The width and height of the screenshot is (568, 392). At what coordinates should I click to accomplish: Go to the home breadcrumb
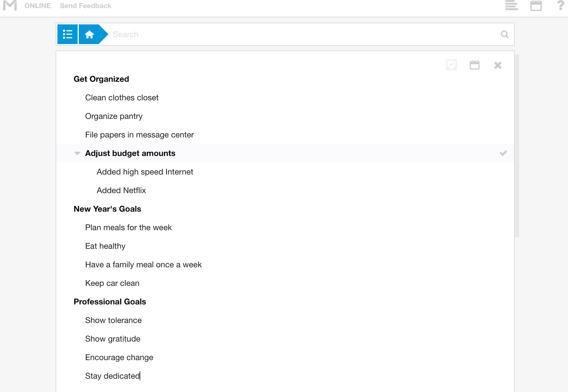click(89, 34)
